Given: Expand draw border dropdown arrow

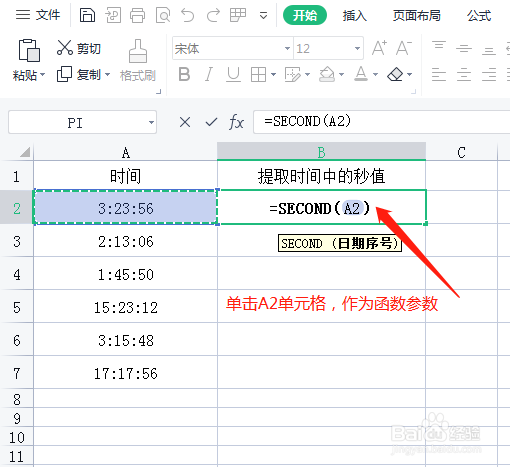Looking at the screenshot, I should pos(307,74).
